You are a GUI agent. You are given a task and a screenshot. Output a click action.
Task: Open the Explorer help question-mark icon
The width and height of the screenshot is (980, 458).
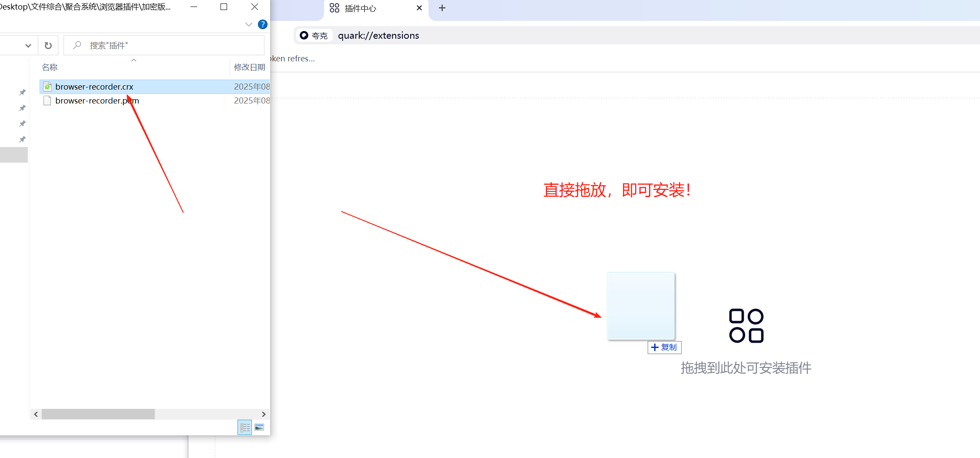[x=262, y=24]
